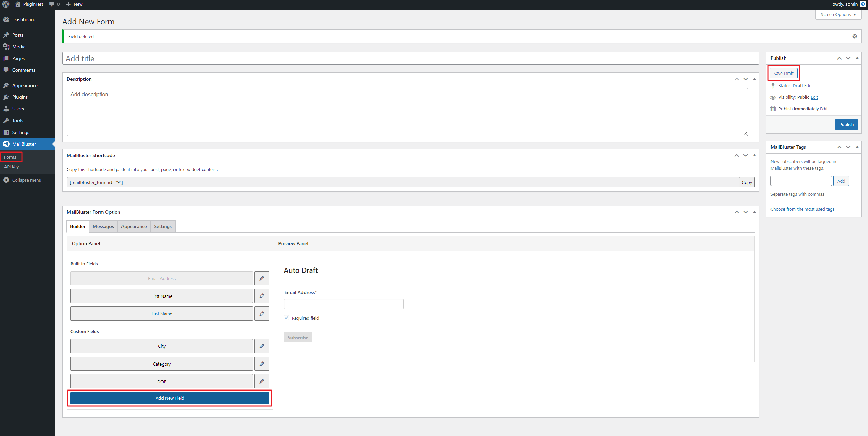
Task: Collapse the Description panel with triangle toggle
Action: coord(754,79)
